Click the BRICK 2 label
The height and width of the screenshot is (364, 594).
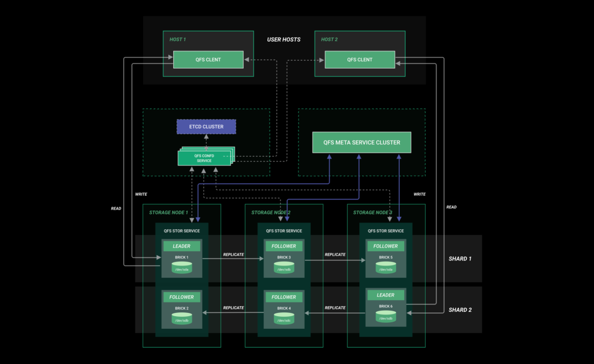[x=182, y=308]
